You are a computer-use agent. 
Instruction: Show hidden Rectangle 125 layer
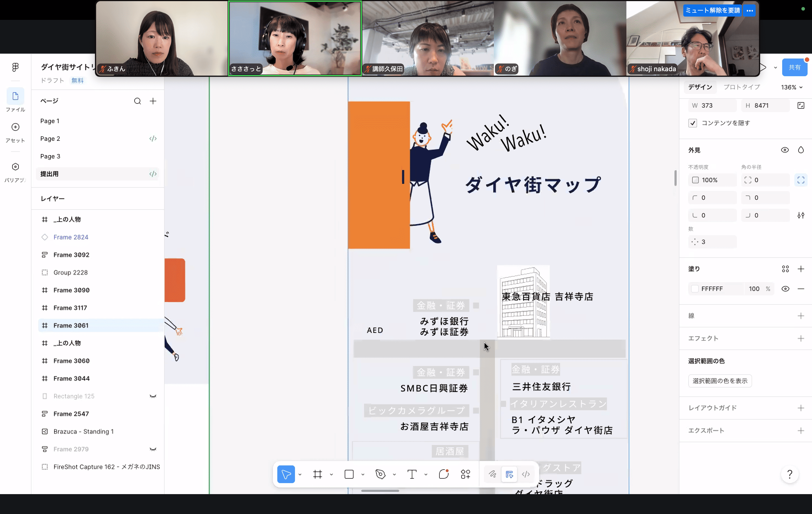click(x=153, y=396)
